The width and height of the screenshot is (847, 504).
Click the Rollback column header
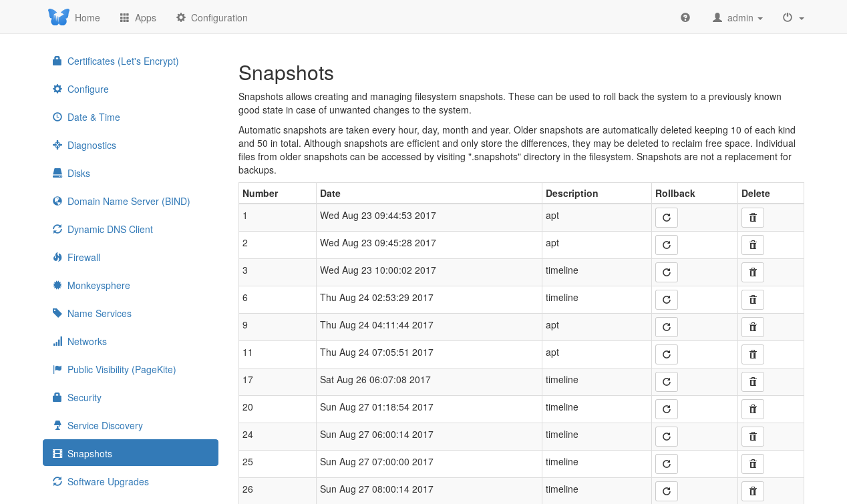[675, 194]
